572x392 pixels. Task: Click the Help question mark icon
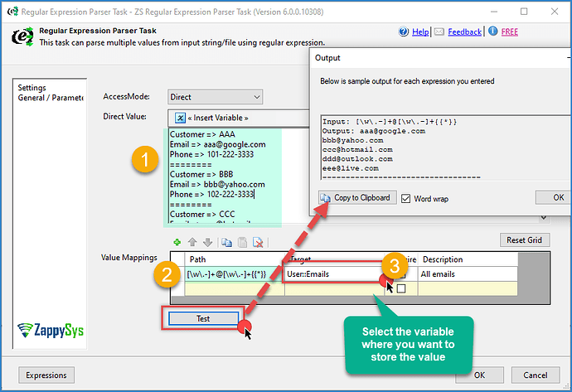(x=404, y=31)
